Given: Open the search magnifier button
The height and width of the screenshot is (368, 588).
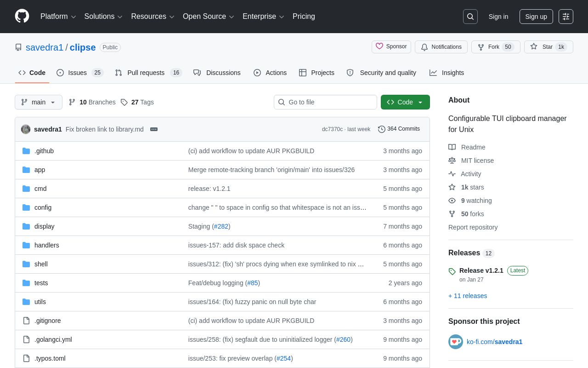Looking at the screenshot, I should coord(470,17).
